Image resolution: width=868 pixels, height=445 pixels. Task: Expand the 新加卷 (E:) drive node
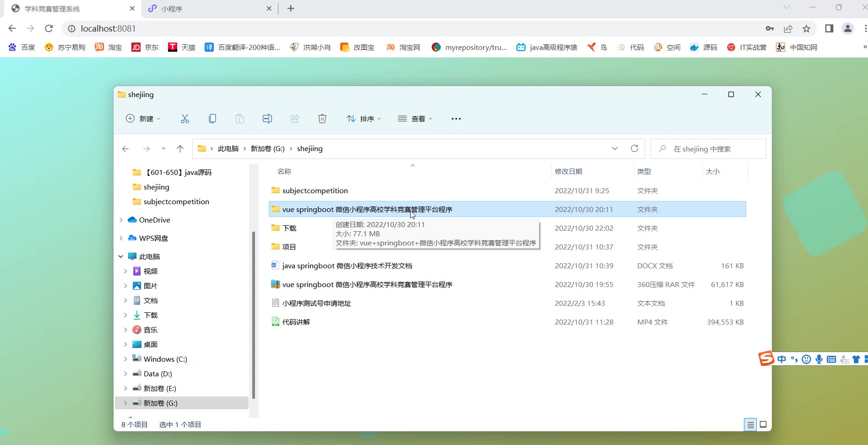(x=125, y=388)
